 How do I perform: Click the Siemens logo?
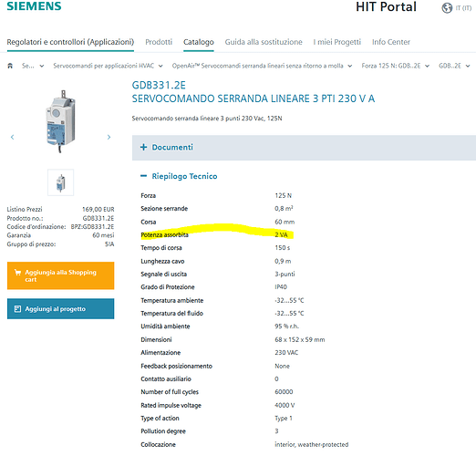34,6
